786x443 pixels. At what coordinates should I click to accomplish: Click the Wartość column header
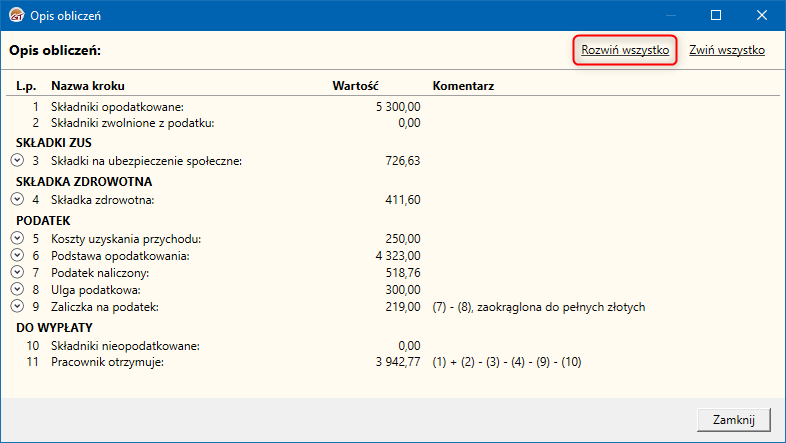355,86
